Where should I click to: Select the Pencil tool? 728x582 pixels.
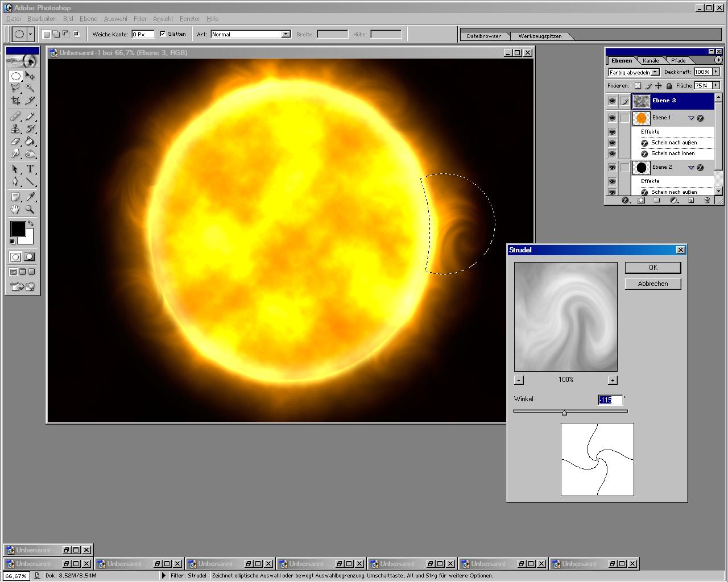tap(30, 117)
